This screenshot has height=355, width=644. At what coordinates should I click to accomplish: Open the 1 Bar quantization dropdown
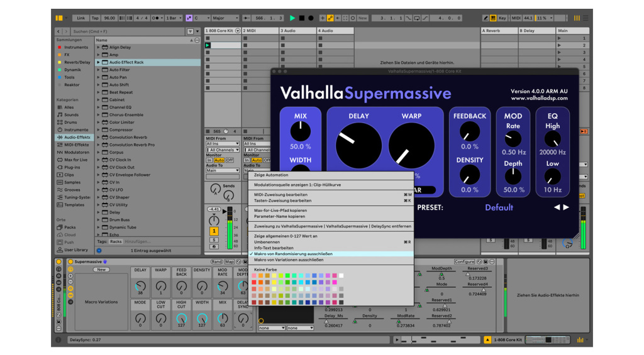pos(174,18)
